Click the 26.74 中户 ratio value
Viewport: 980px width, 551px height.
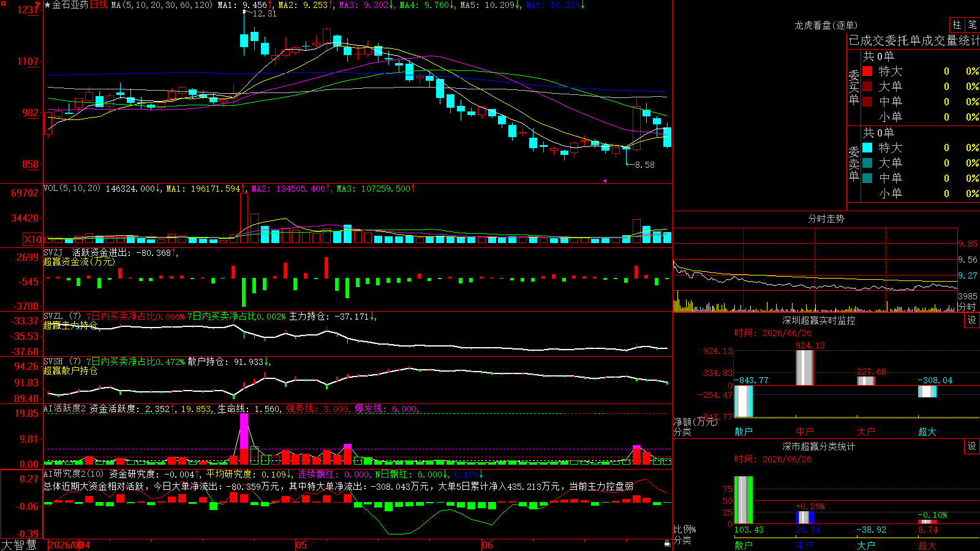tap(808, 530)
